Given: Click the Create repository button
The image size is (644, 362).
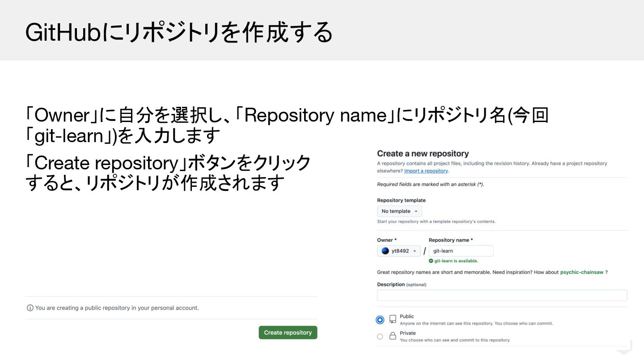Looking at the screenshot, I should point(288,333).
